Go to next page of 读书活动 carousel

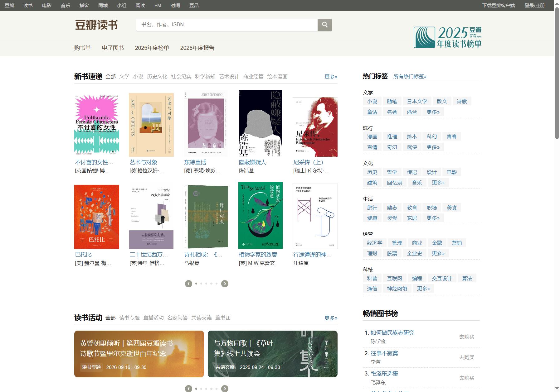pyautogui.click(x=225, y=389)
